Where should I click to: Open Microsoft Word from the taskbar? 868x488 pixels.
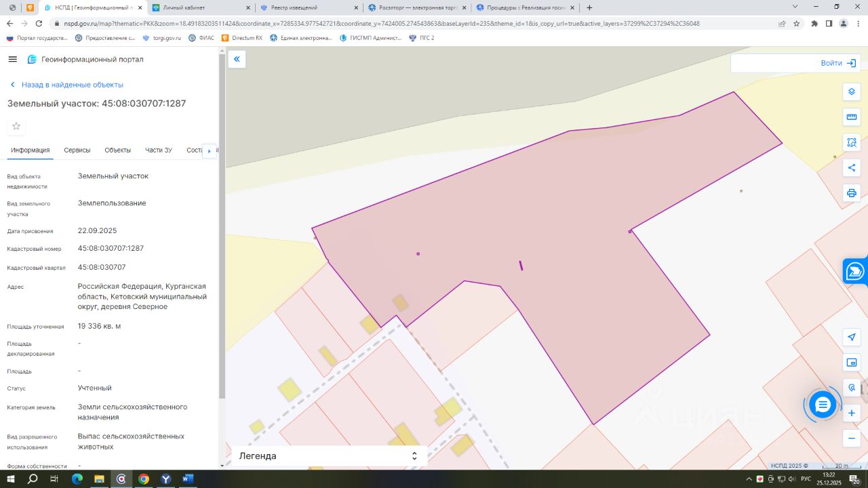[x=188, y=479]
